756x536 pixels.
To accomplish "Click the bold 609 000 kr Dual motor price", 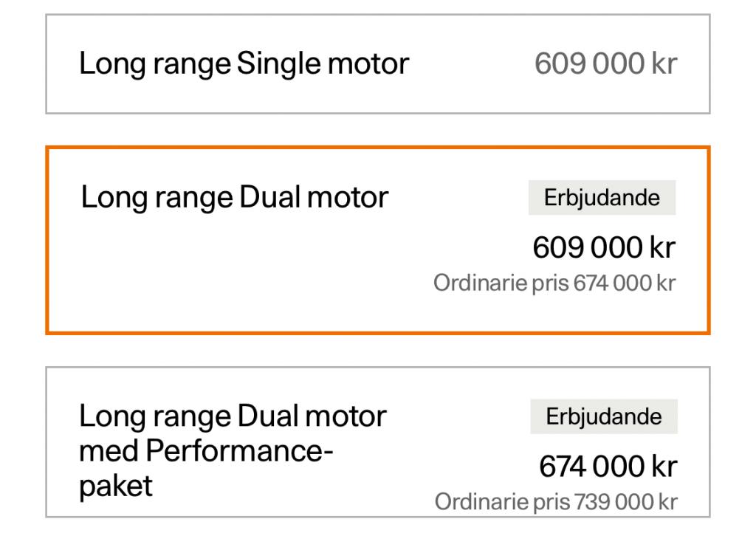I will point(603,247).
